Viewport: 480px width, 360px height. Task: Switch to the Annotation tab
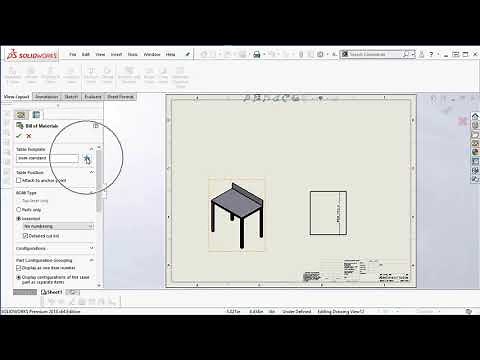[x=47, y=97]
